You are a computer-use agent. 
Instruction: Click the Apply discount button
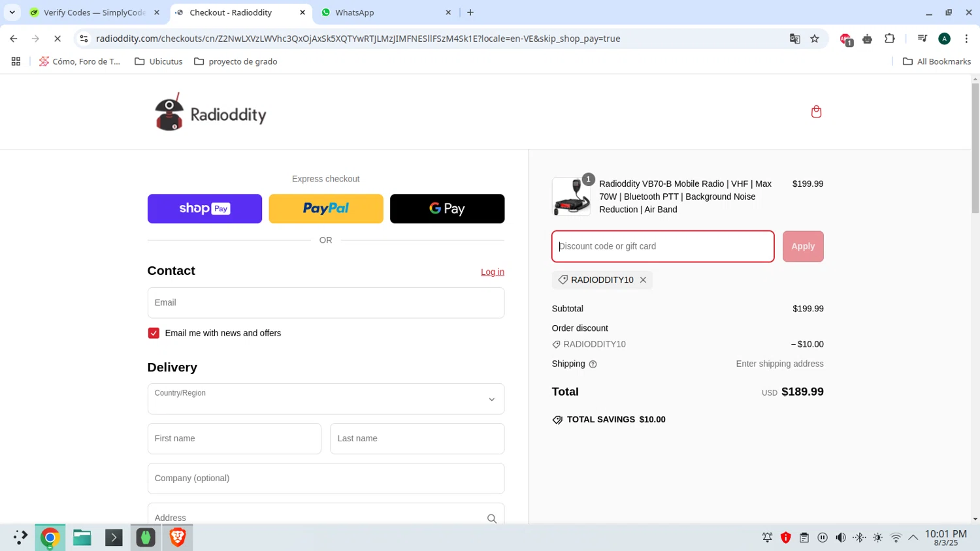(x=803, y=246)
